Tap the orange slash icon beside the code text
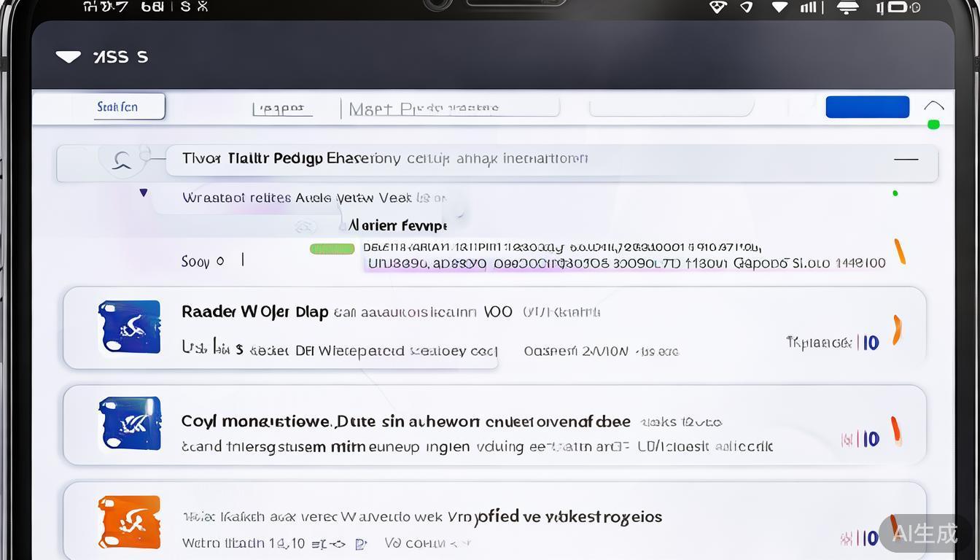Screen dimensions: 980x560 tap(900, 252)
